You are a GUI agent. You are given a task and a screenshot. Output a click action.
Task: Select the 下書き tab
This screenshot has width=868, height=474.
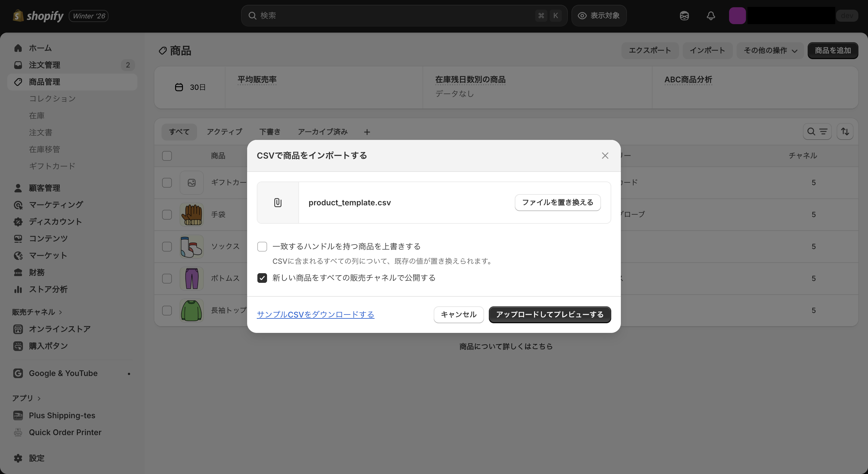[269, 132]
